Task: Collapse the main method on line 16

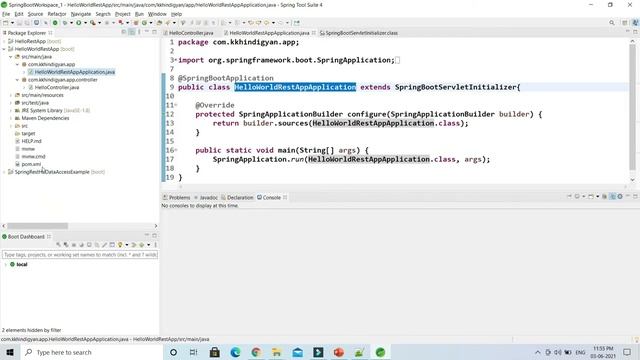Action: point(176,150)
